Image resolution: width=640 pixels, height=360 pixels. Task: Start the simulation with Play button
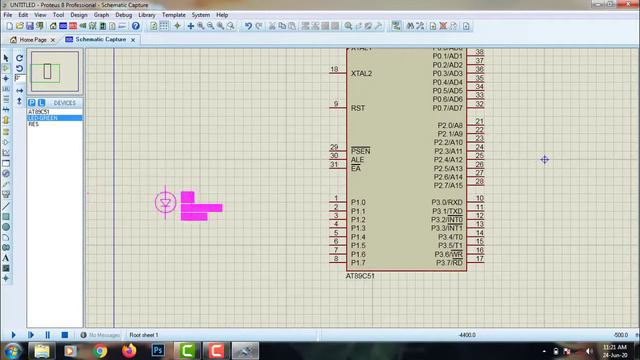[13, 335]
